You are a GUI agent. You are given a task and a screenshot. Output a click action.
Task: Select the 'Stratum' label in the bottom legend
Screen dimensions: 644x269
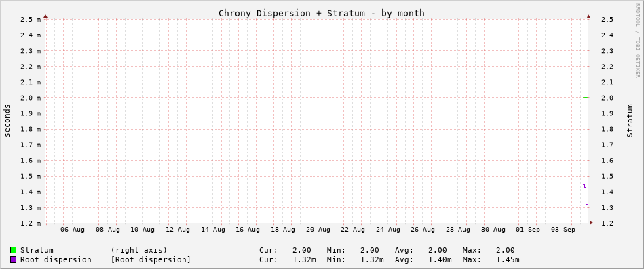37,250
